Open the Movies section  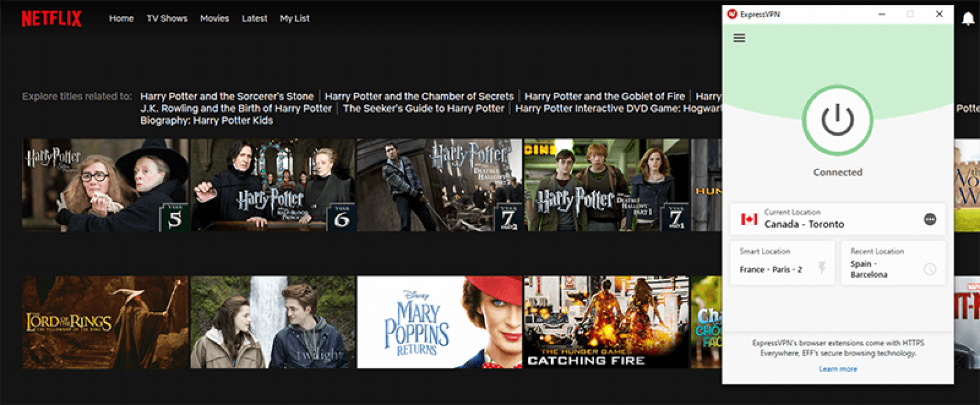[214, 19]
